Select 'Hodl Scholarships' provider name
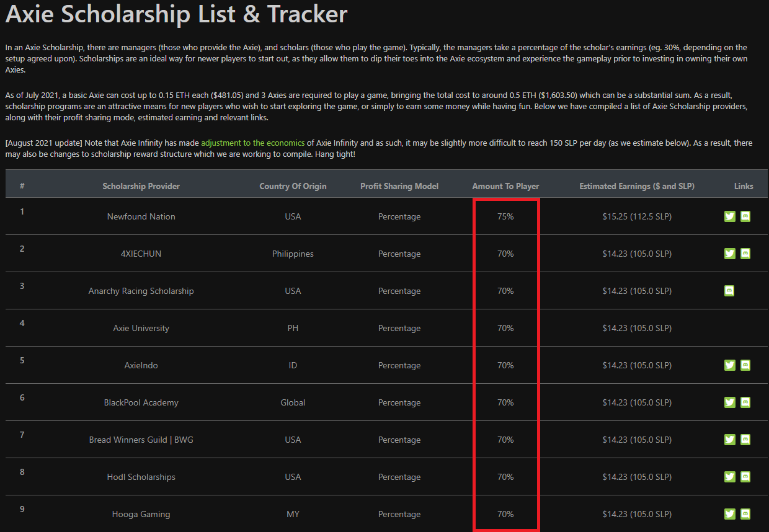The image size is (769, 532). (141, 477)
